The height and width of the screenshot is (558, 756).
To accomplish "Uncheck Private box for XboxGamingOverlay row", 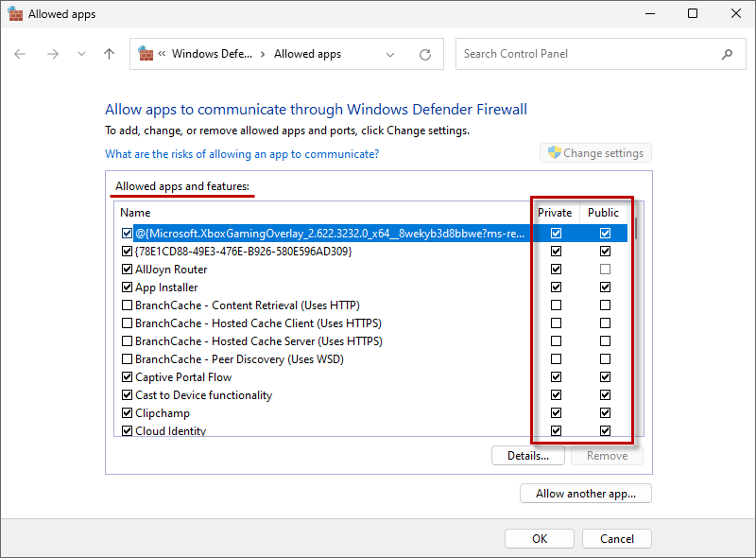I will click(x=556, y=234).
